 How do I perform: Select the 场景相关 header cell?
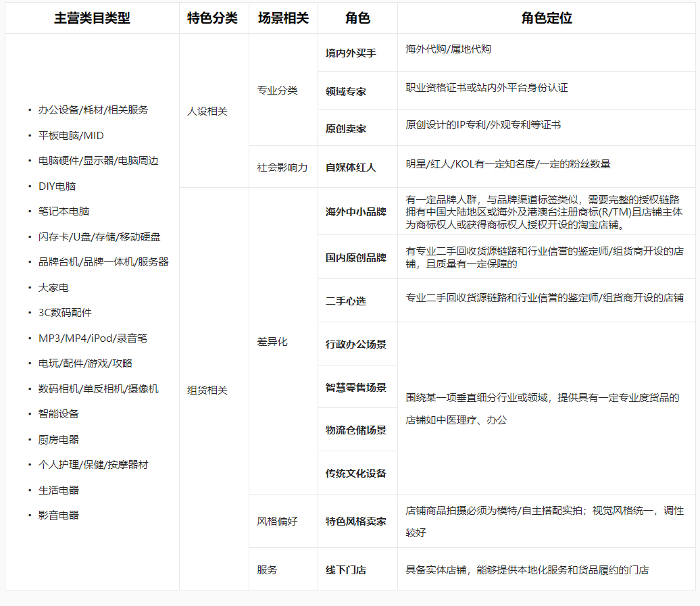(282, 18)
